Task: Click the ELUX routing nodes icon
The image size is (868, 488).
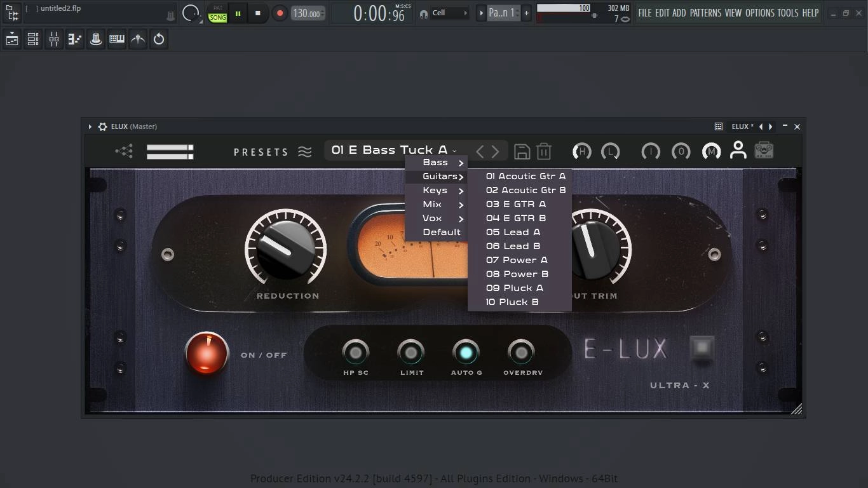Action: tap(124, 151)
